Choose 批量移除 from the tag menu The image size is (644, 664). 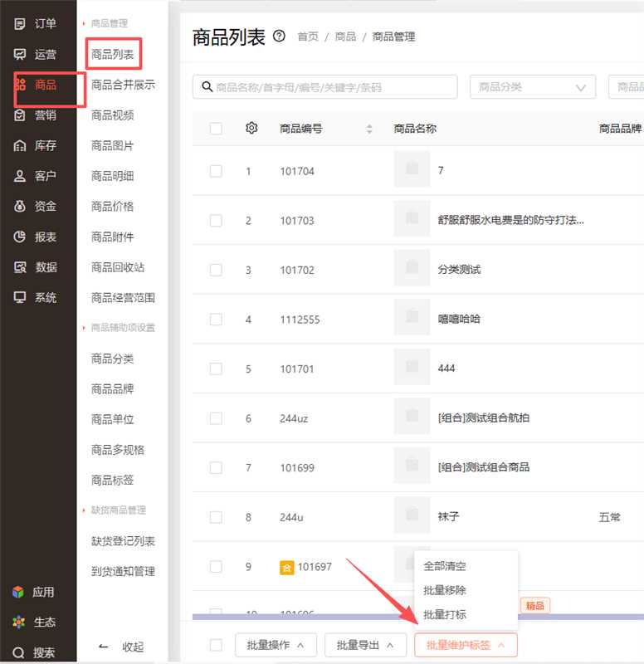coord(445,590)
